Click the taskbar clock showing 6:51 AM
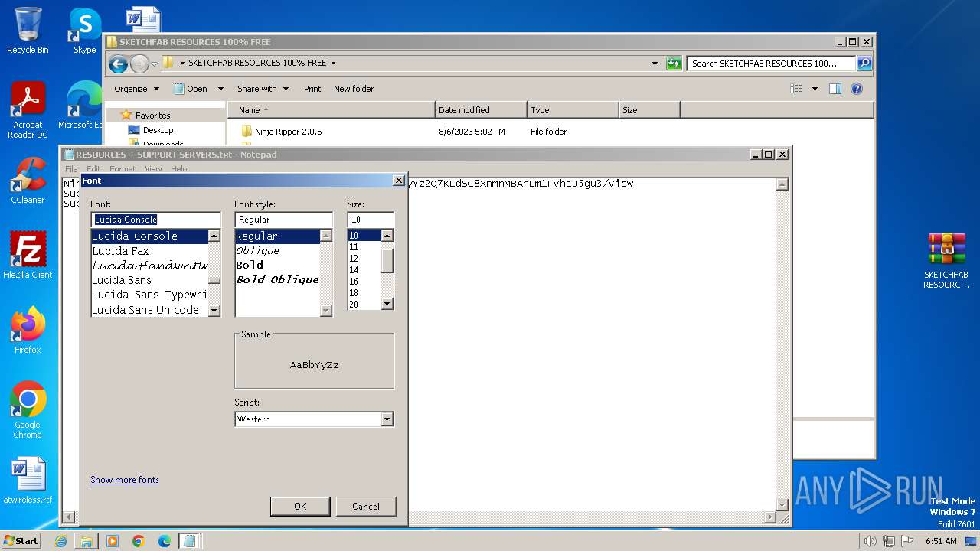 pyautogui.click(x=940, y=541)
